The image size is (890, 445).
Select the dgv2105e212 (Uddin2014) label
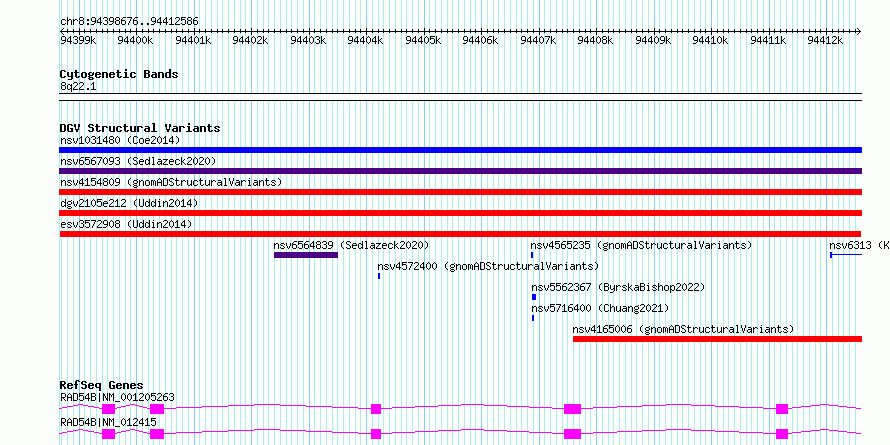click(x=129, y=203)
